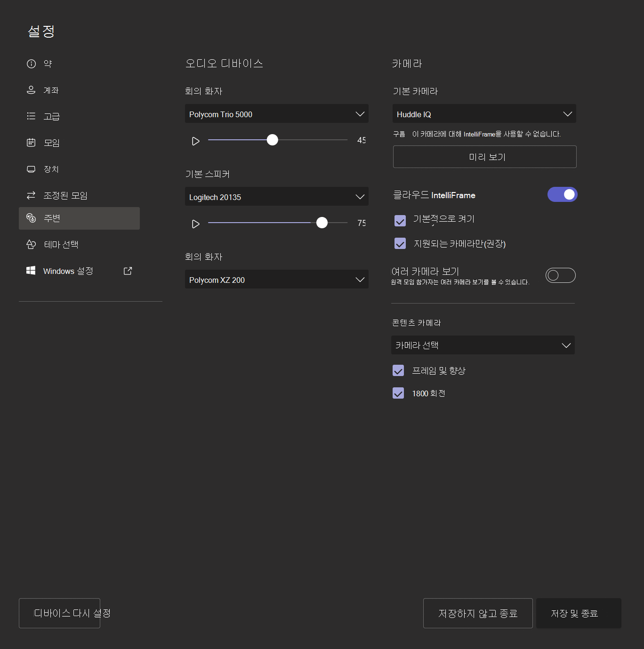The width and height of the screenshot is (644, 649).
Task: Click the 기본 카메라 label
Action: 415,91
